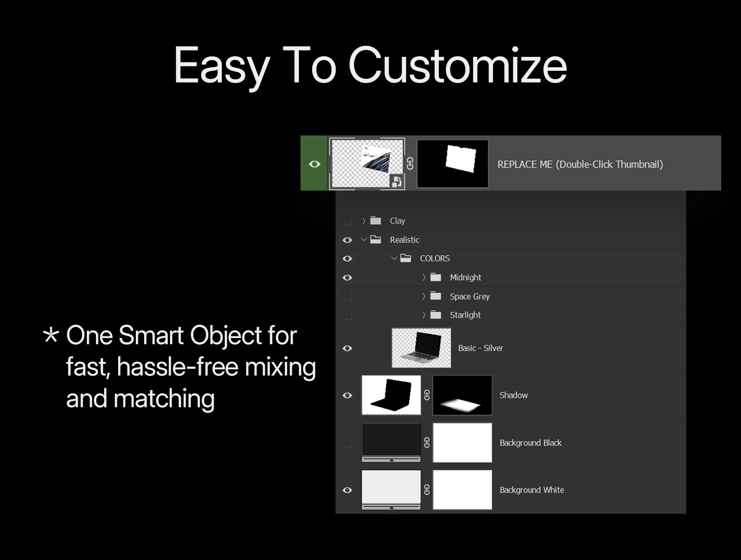Viewport: 741px width, 560px height.
Task: Hide the Shadow layer
Action: coord(347,395)
